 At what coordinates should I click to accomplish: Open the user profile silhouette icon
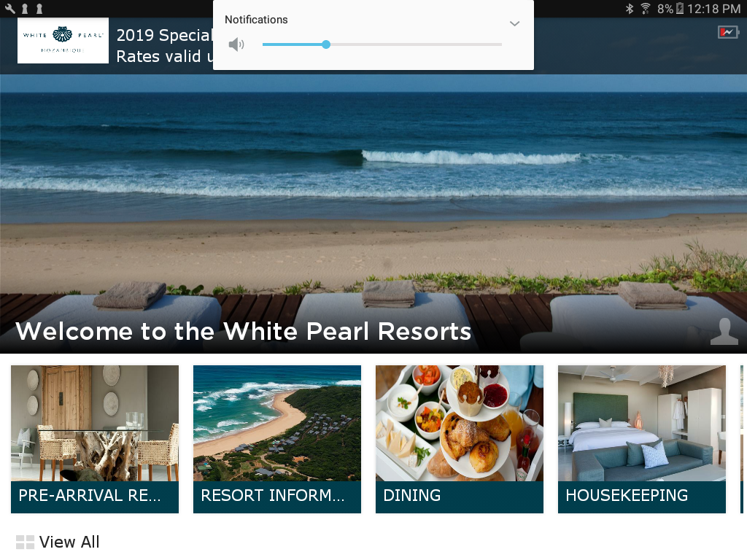click(724, 331)
